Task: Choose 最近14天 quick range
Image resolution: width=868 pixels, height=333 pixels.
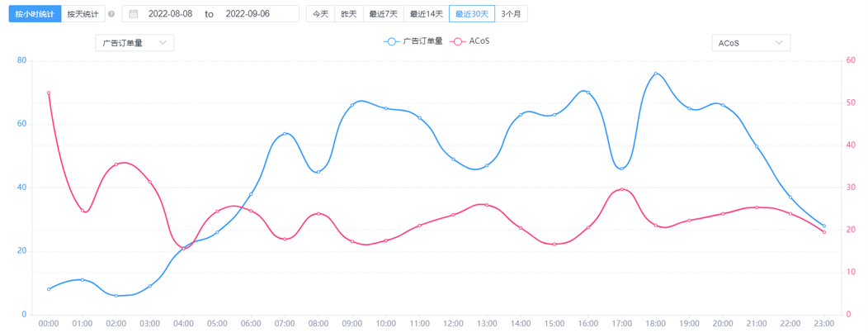Action: point(426,14)
